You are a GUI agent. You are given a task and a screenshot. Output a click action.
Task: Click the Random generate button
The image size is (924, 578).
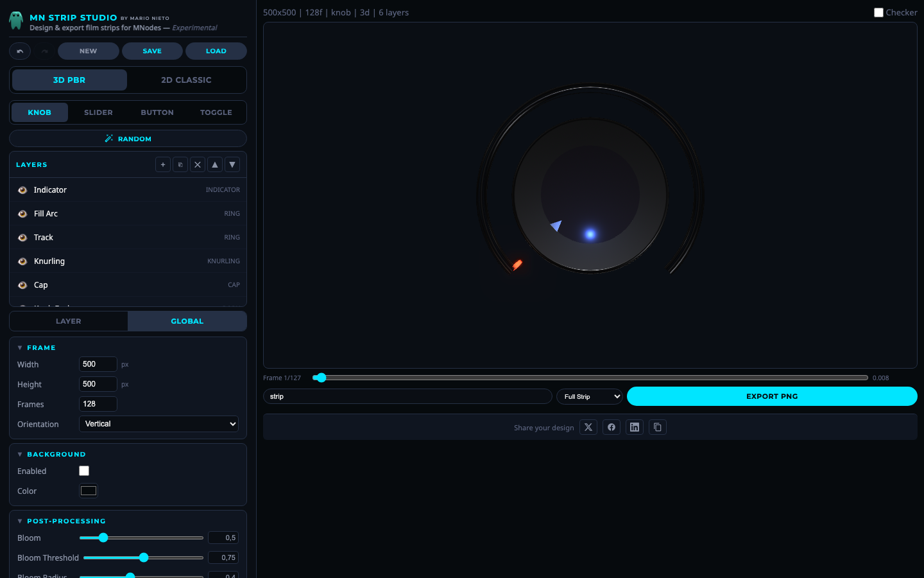tap(128, 139)
